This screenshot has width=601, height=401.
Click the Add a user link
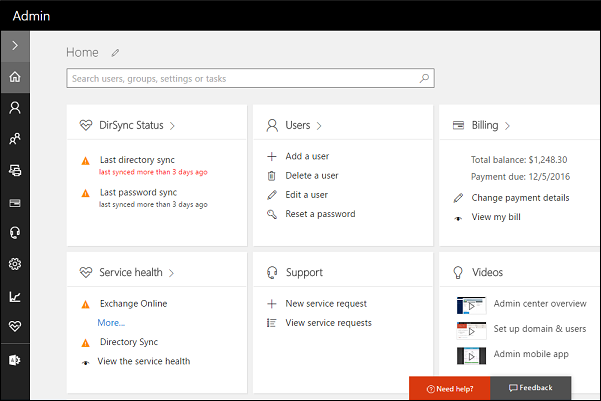pyautogui.click(x=306, y=156)
